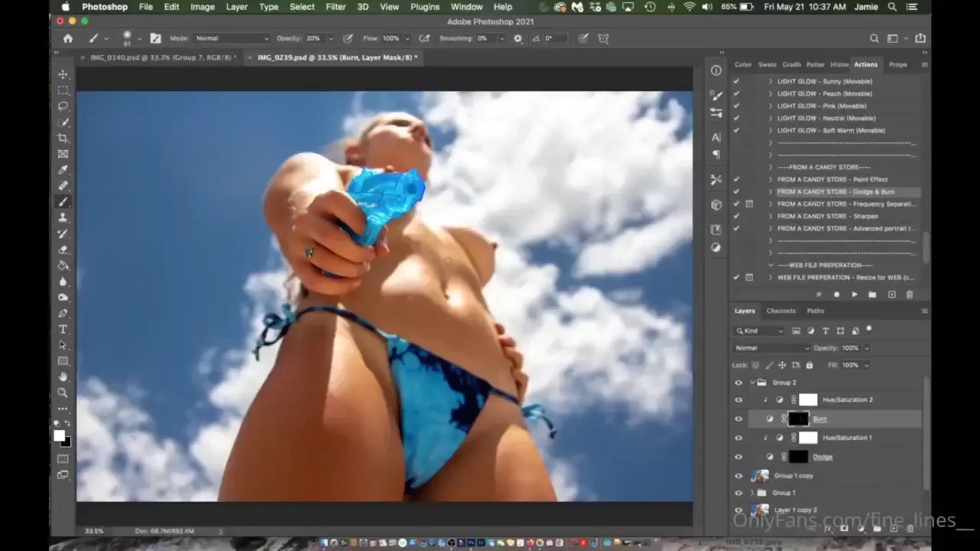This screenshot has height=551, width=980.
Task: Select the Hand tool
Action: click(63, 377)
